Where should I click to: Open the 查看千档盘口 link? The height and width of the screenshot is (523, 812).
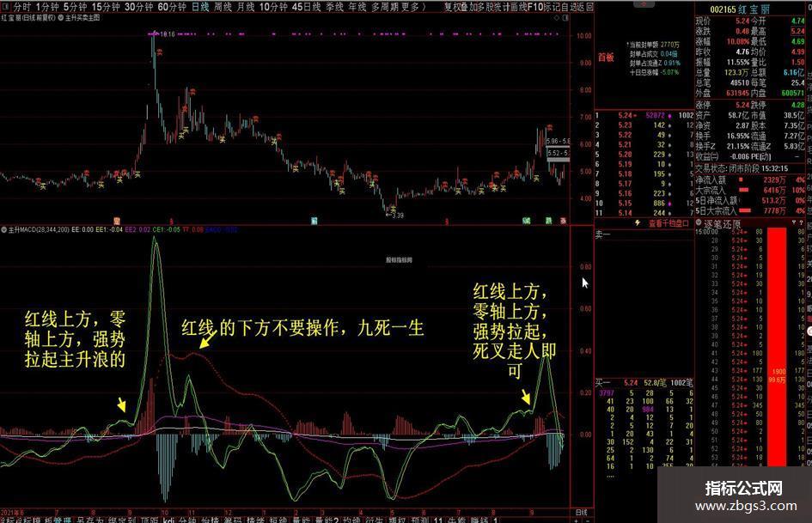coord(669,223)
